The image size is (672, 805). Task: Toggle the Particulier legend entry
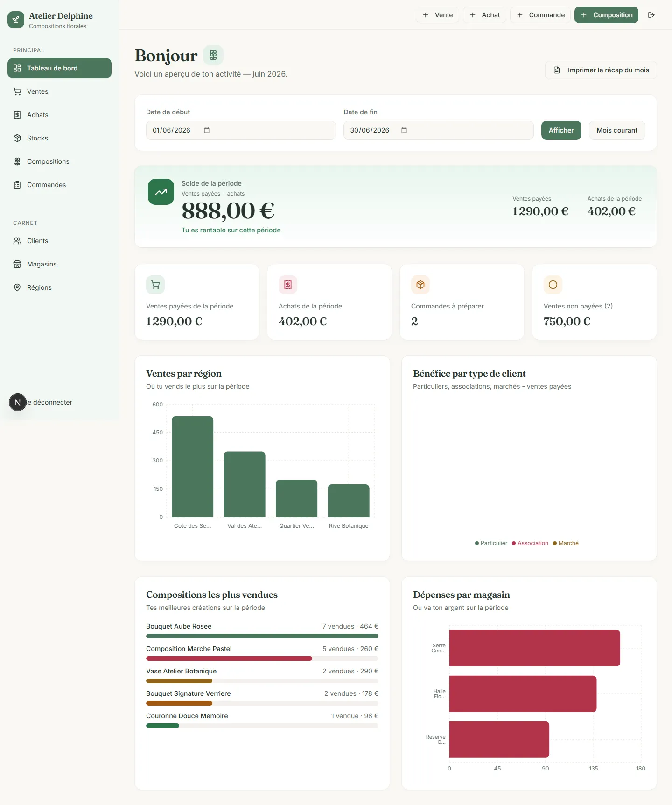click(491, 543)
